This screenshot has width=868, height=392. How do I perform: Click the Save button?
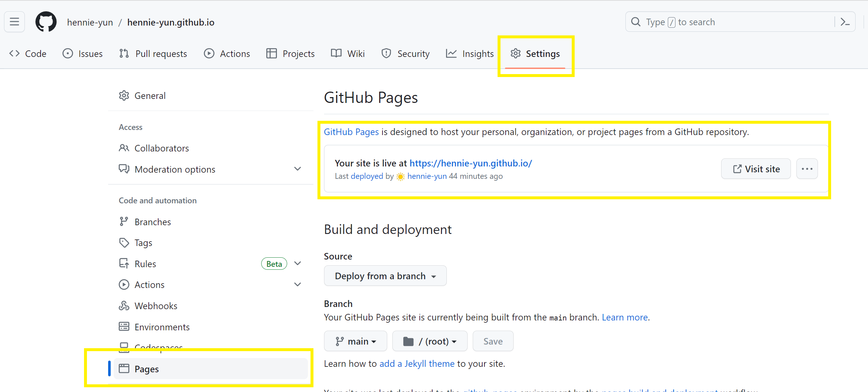coord(493,341)
